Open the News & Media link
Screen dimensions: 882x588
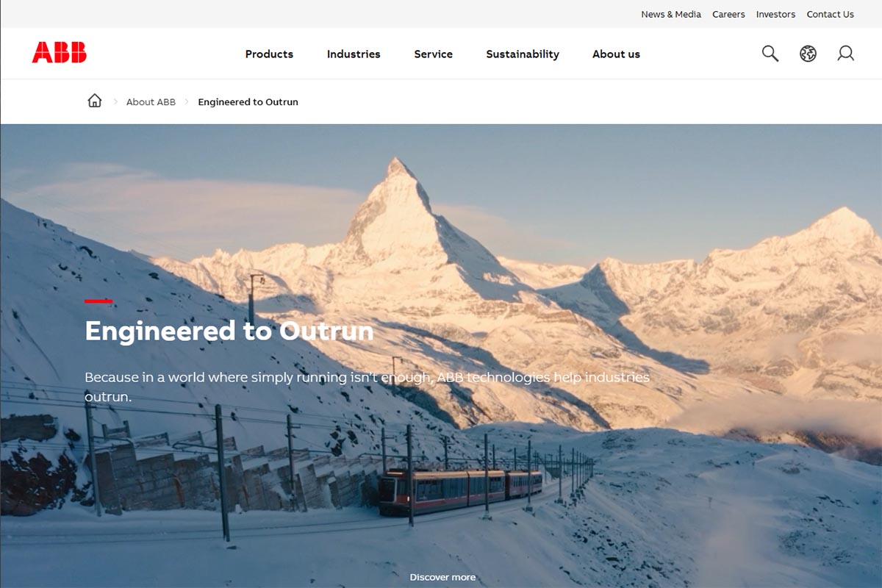tap(671, 14)
